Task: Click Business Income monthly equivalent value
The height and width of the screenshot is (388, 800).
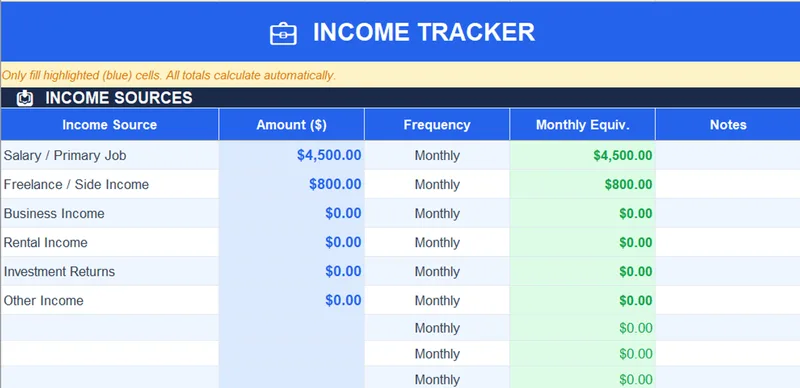Action: pyautogui.click(x=583, y=213)
